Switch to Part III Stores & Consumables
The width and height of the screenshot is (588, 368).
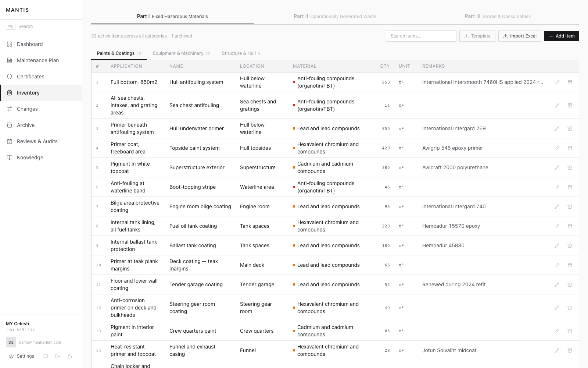(x=498, y=16)
